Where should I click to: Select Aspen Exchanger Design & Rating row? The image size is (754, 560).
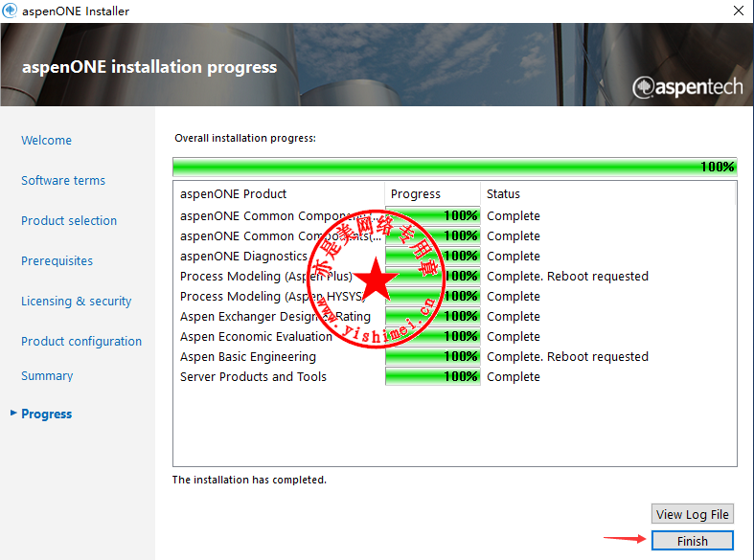[454, 317]
